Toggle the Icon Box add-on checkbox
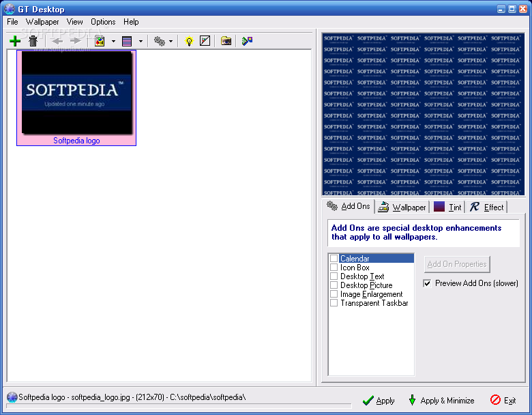 (334, 268)
